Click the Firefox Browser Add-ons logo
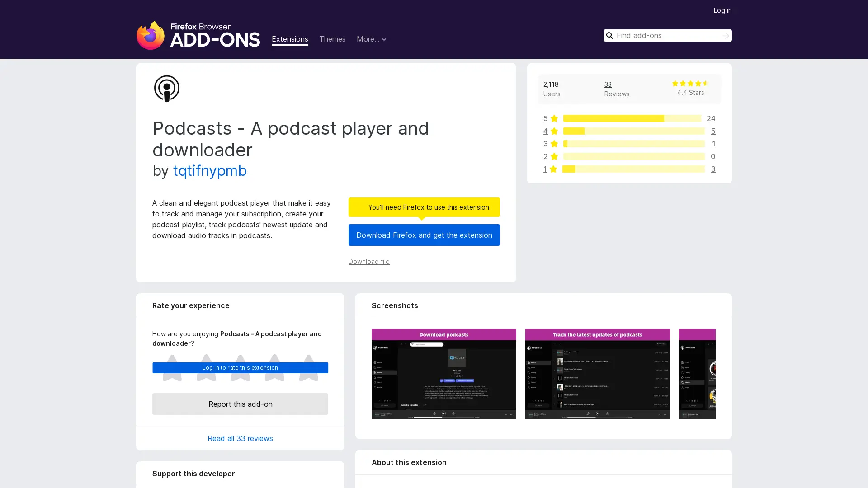 coord(198,35)
